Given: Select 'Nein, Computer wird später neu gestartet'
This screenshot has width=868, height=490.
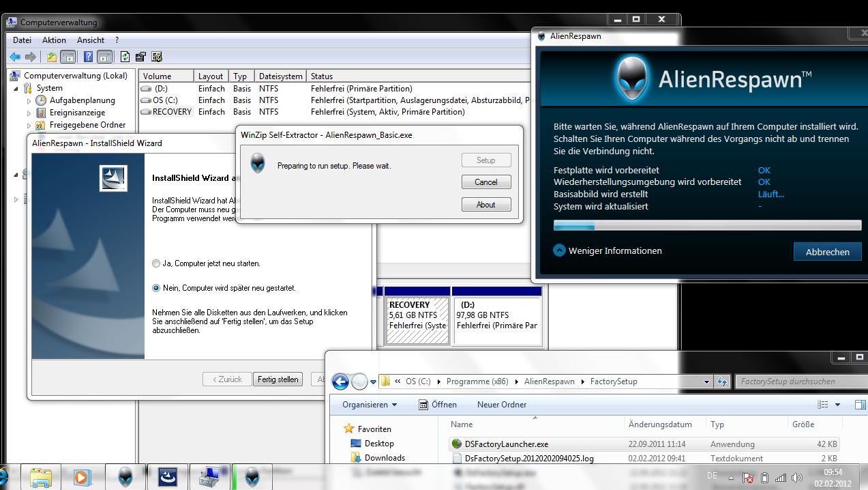Looking at the screenshot, I should [x=157, y=288].
